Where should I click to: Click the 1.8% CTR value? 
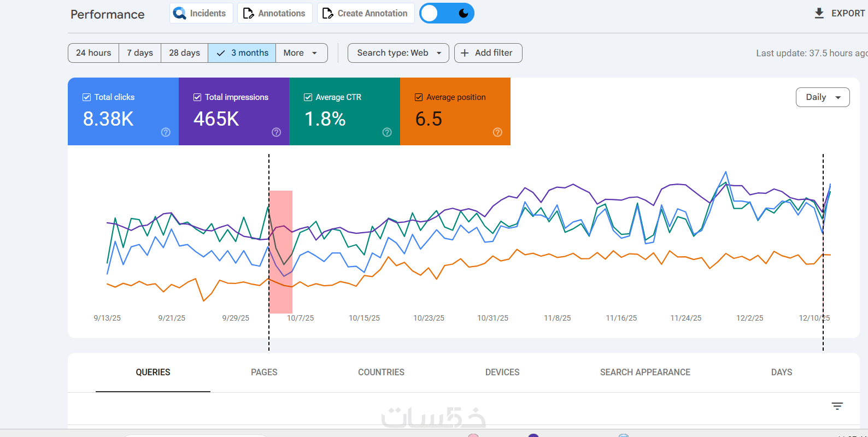325,119
